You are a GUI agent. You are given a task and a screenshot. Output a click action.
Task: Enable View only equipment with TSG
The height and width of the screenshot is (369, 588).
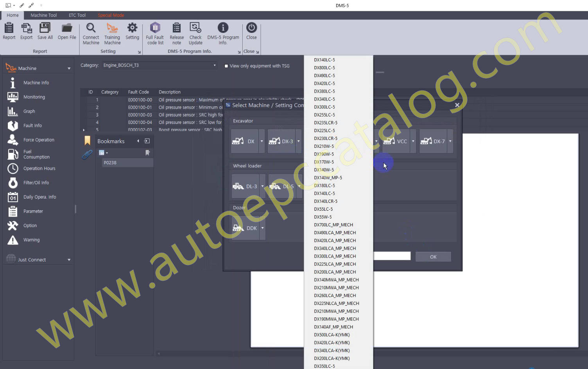coord(226,66)
